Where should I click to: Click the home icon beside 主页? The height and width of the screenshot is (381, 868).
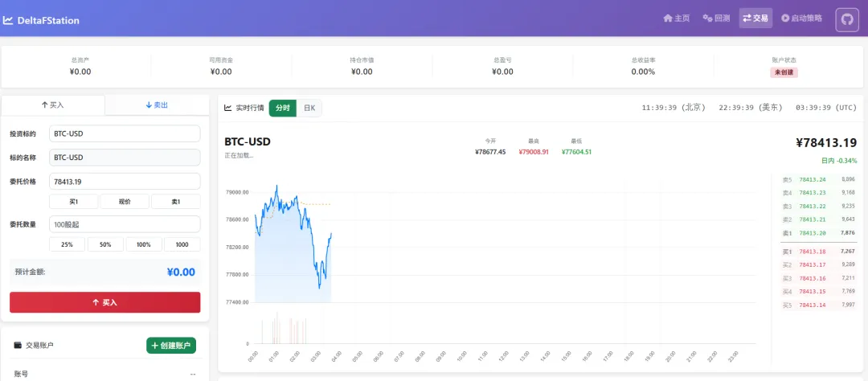coord(667,18)
